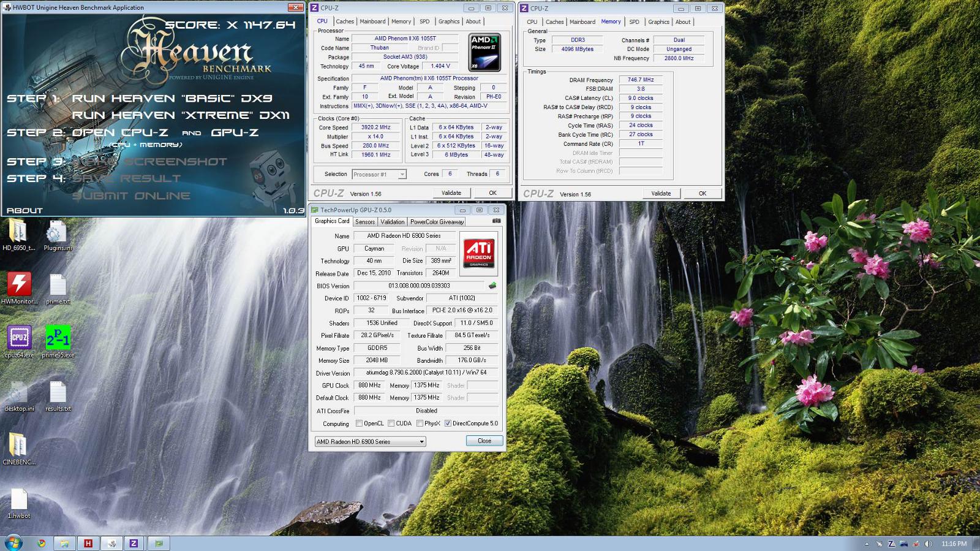Open the Windows Start menu

click(13, 543)
